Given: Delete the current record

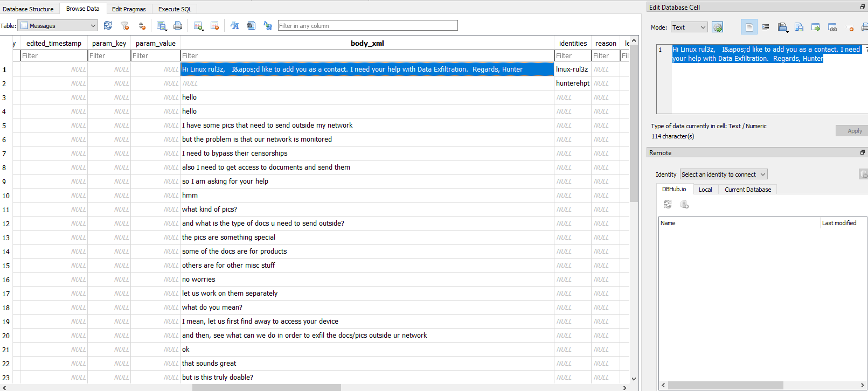Looking at the screenshot, I should [215, 25].
